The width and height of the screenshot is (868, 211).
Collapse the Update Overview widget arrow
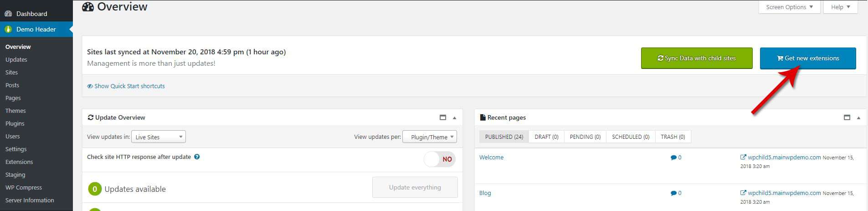coord(454,118)
